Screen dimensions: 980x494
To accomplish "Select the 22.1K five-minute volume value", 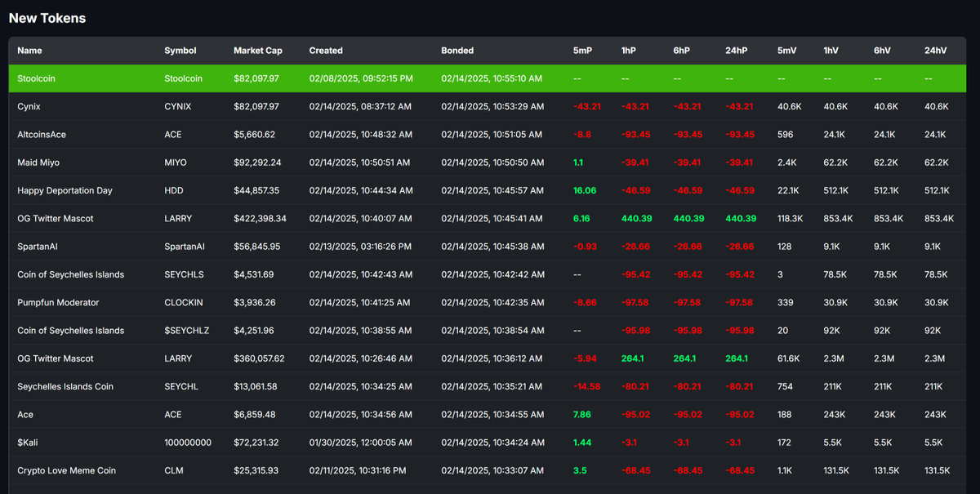I will 789,190.
